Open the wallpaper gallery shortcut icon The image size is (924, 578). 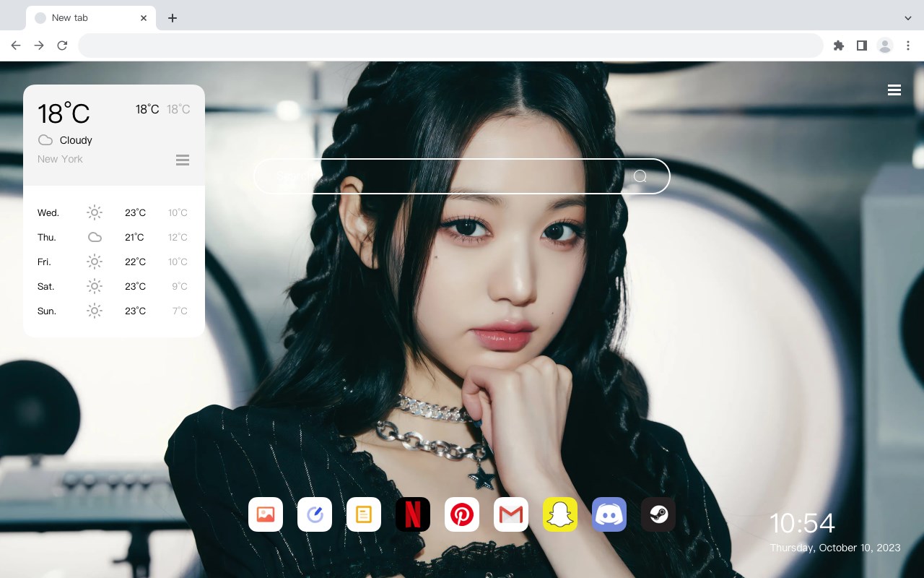(266, 514)
